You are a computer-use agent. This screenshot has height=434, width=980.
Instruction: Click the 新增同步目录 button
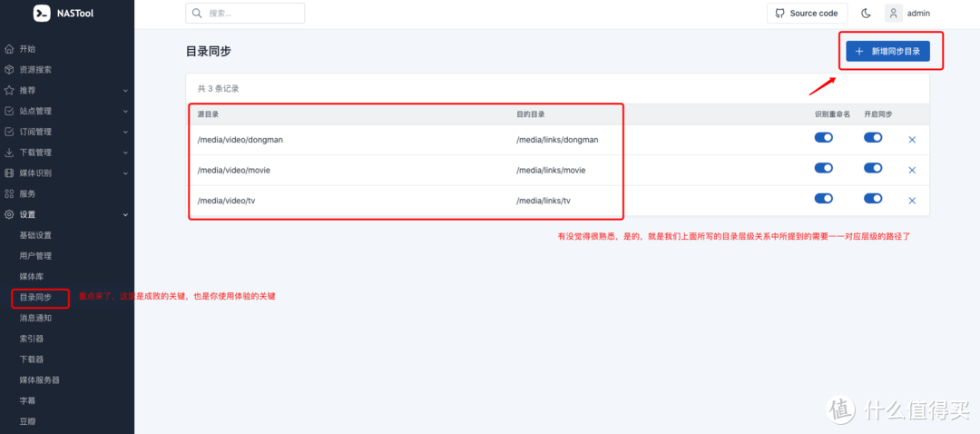pos(887,52)
